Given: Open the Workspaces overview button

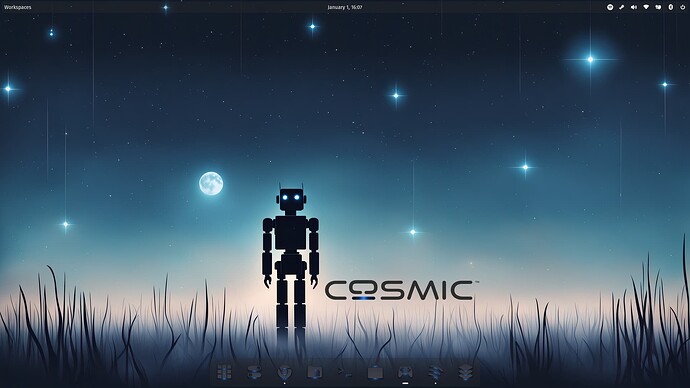Looking at the screenshot, I should click(x=18, y=7).
